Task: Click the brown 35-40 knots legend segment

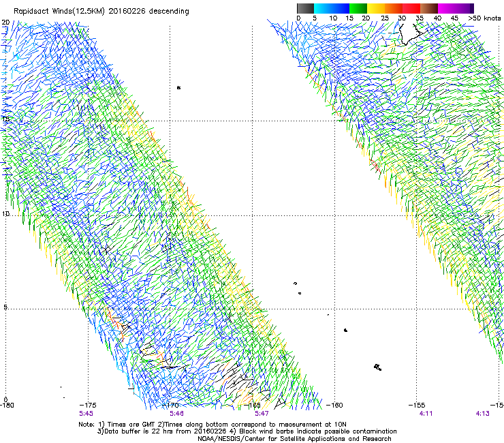Action: (429, 8)
